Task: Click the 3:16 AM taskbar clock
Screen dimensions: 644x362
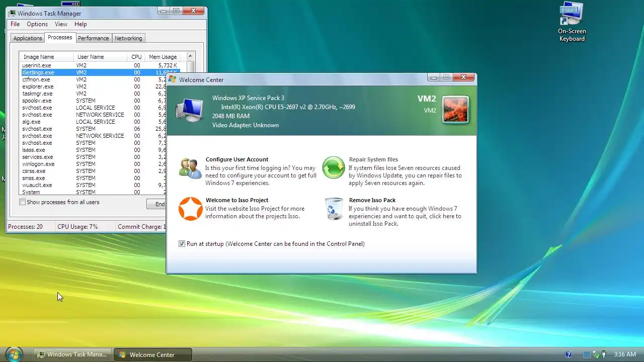Action: click(x=624, y=354)
